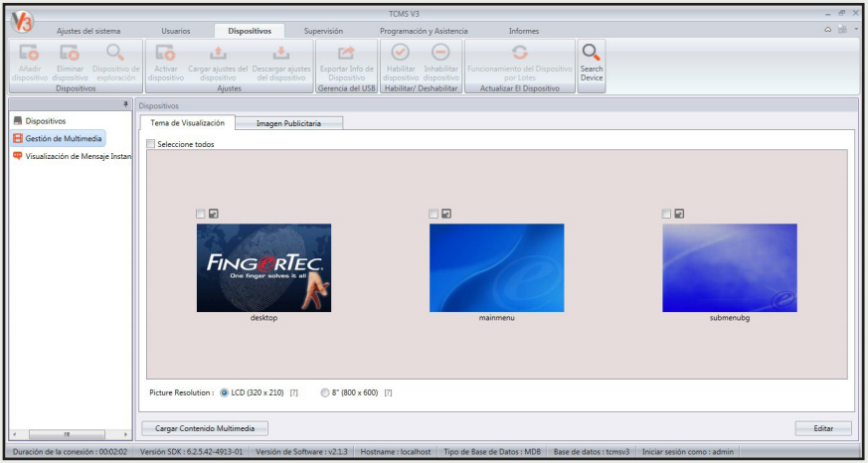Click the Cargar Contenido Multimedia button
This screenshot has height=463, width=868.
pos(205,428)
